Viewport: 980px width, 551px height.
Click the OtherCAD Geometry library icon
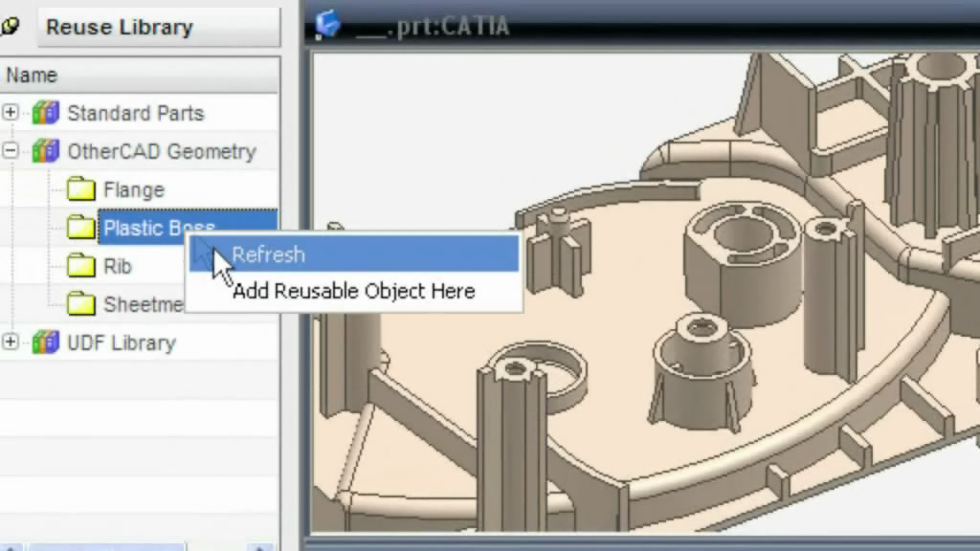44,151
